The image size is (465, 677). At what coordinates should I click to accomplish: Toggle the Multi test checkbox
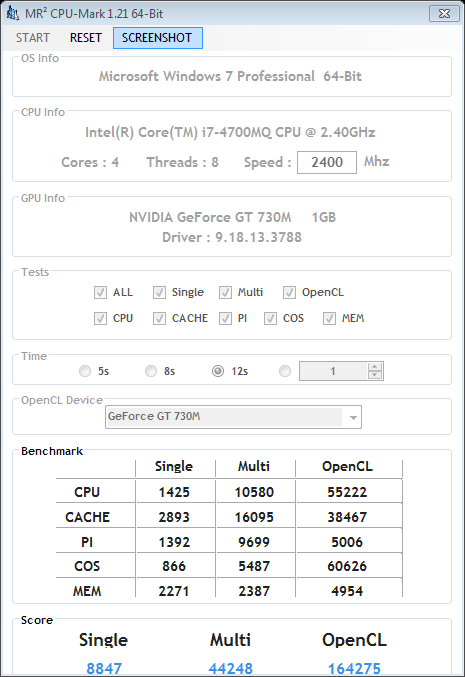click(x=225, y=293)
